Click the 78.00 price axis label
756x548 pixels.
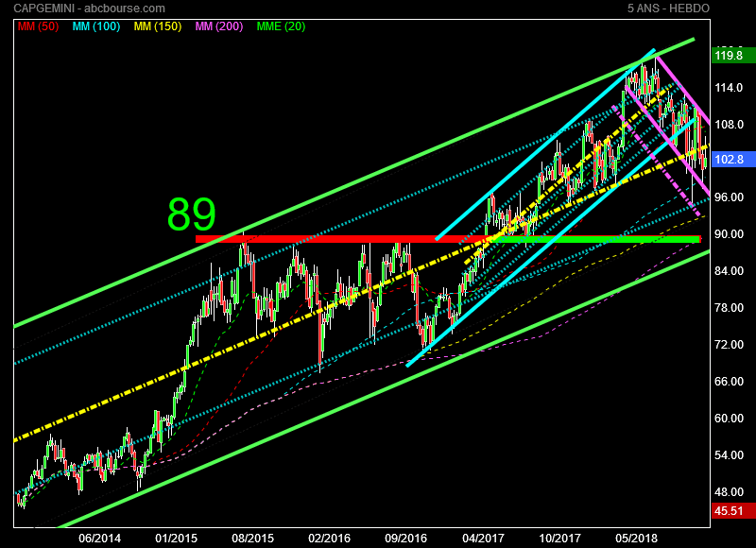(729, 307)
